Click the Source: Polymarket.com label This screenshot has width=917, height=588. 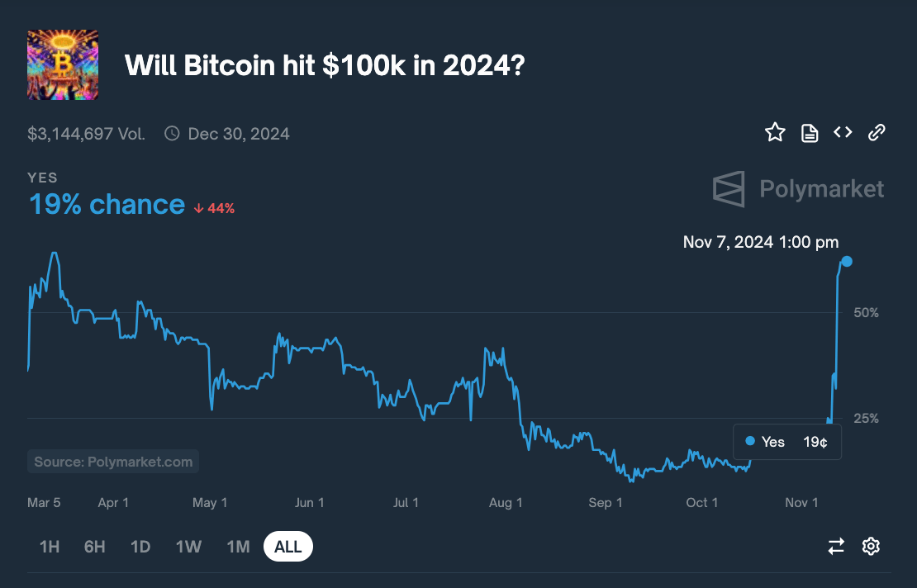(x=113, y=462)
